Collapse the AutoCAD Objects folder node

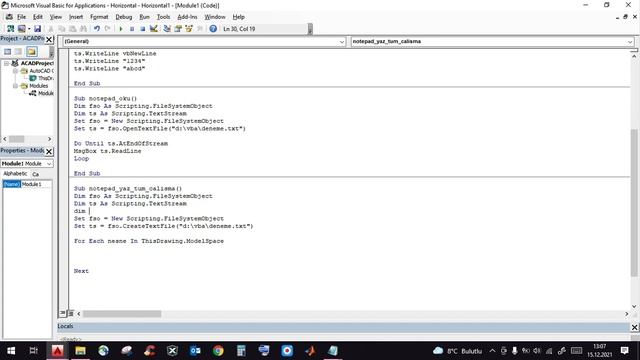[15, 71]
